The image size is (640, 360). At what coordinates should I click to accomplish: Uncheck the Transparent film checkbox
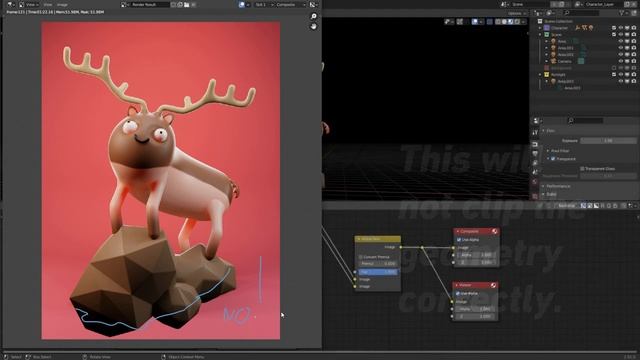(553, 159)
